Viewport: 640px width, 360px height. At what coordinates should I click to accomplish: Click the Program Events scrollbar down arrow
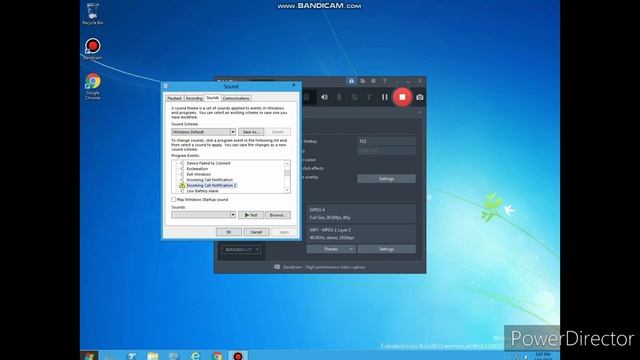tap(287, 191)
